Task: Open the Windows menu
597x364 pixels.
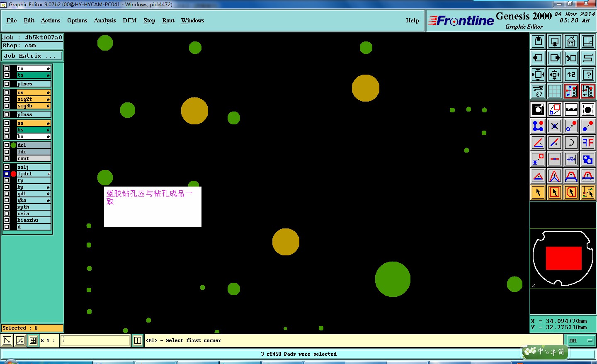Action: point(193,20)
